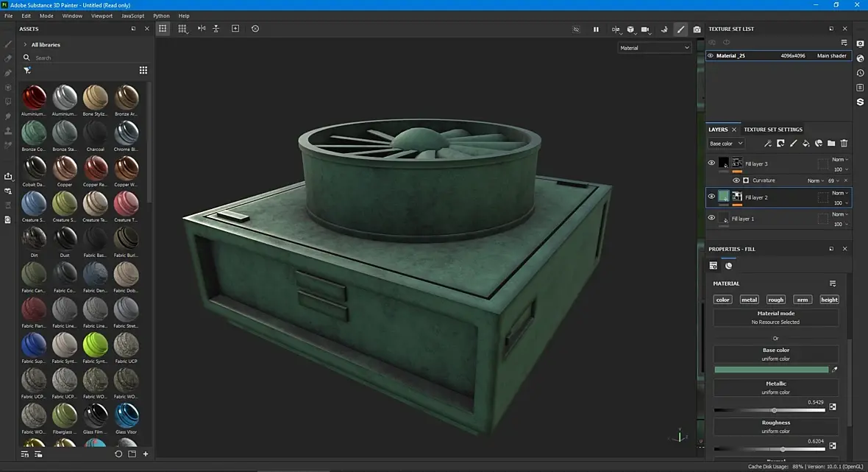Select the Copper material thumbnail
868x472 pixels.
pos(65,169)
